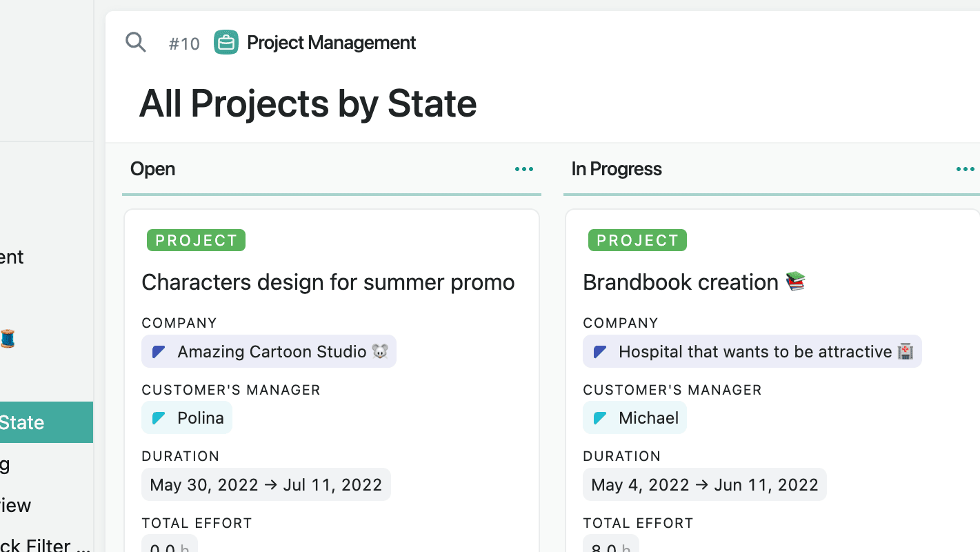980x552 pixels.
Task: Open the Open column three-dots menu
Action: pos(524,169)
